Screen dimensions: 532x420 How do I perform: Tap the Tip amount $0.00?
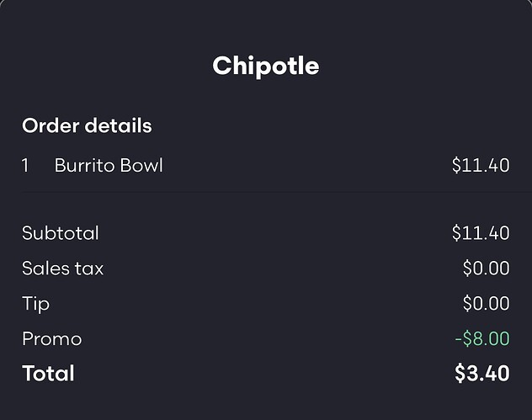pos(487,304)
